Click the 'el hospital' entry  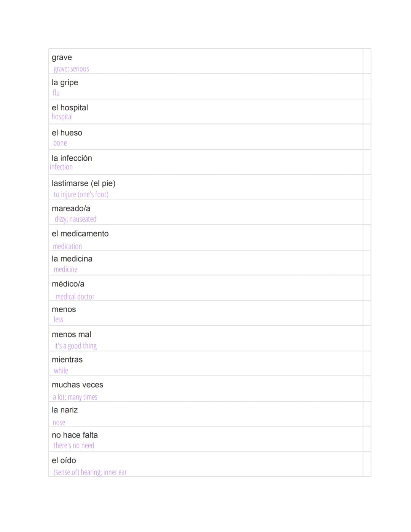coord(70,108)
